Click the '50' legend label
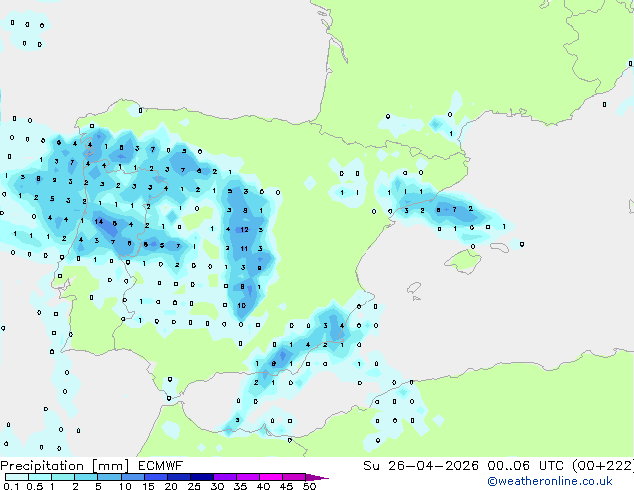This screenshot has width=634, height=490. (309, 486)
